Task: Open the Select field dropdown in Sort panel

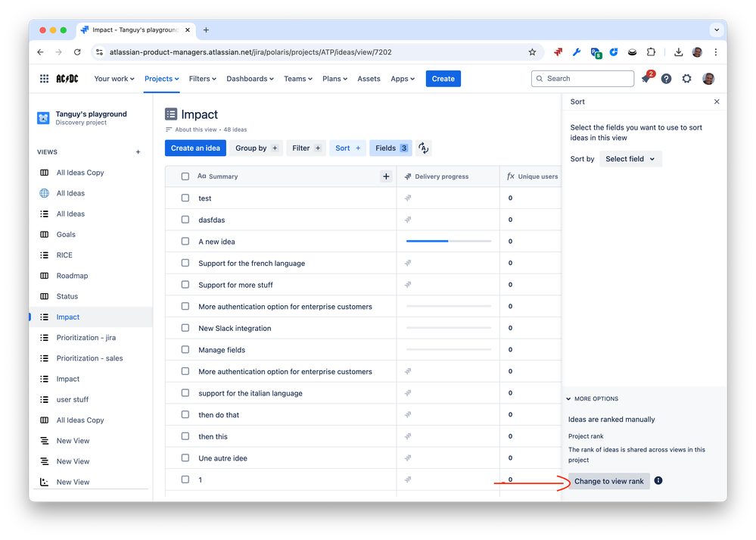Action: (630, 159)
